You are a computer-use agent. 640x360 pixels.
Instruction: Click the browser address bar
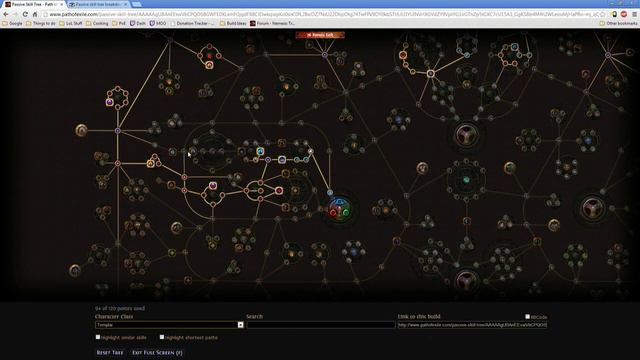point(320,14)
